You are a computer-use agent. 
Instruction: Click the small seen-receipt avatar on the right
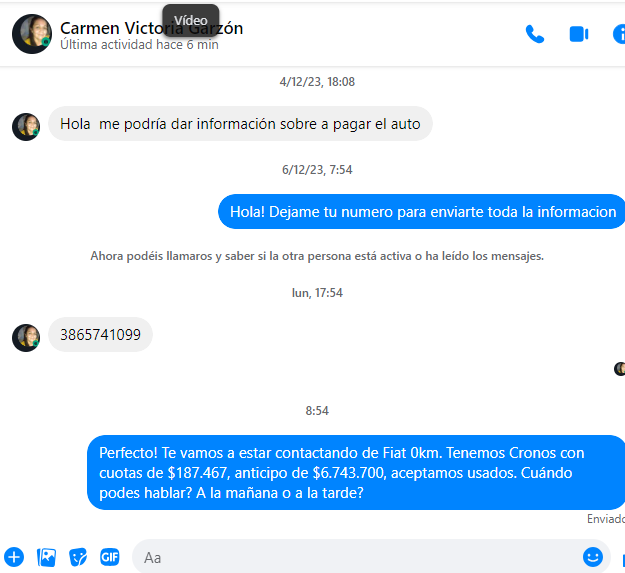[x=620, y=369]
